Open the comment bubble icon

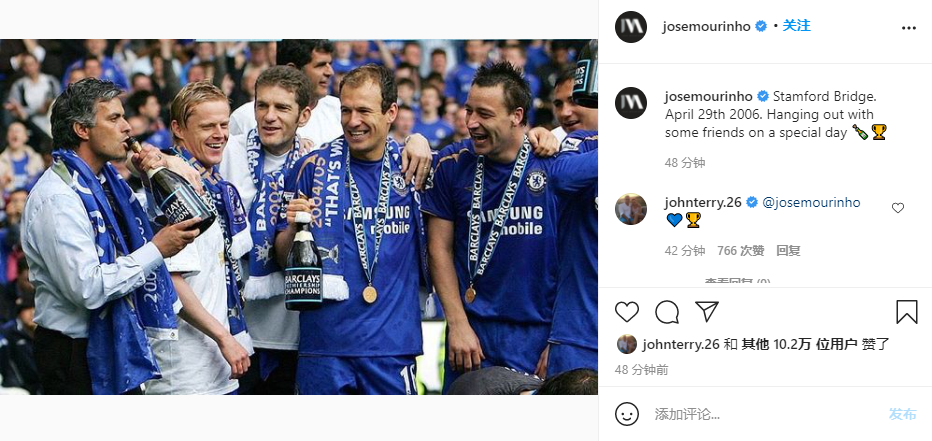click(667, 311)
